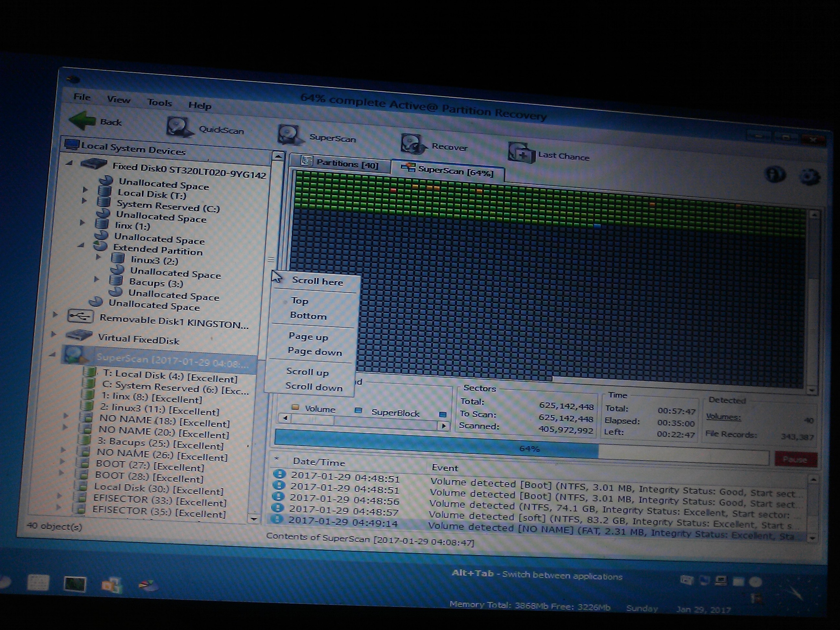Open settings with the gear icon

809,177
